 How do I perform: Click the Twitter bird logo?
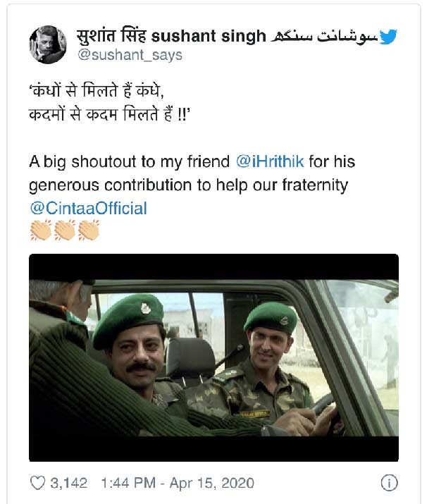[387, 37]
